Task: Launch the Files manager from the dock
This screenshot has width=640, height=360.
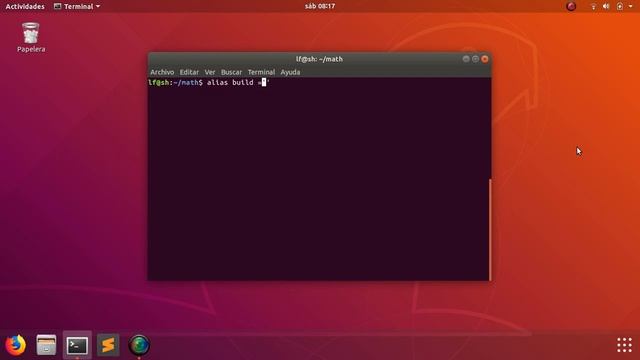Action: [46, 345]
